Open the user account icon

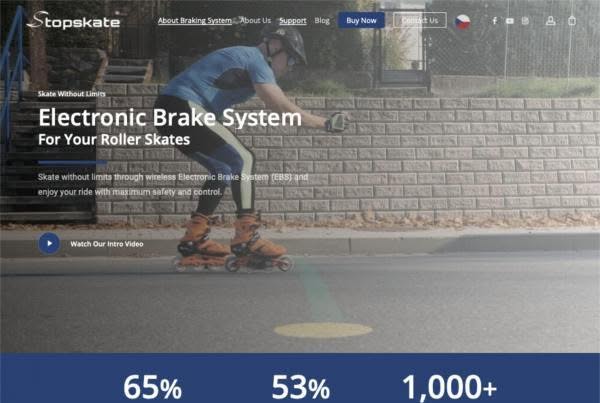(551, 21)
